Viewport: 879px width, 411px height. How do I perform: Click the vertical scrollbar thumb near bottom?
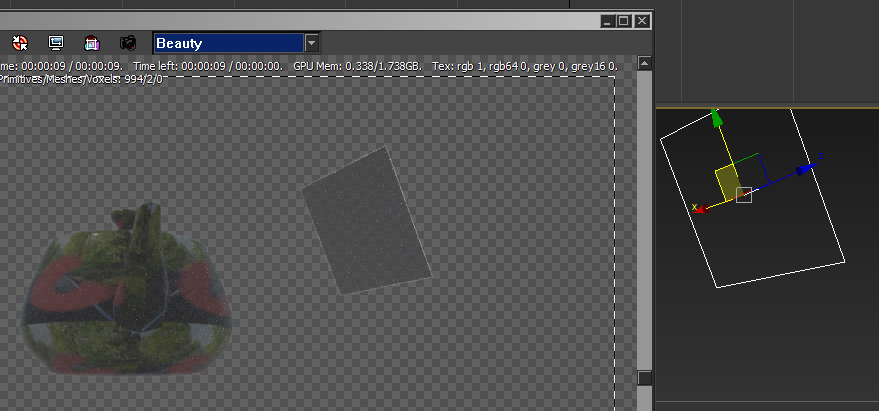coord(645,378)
